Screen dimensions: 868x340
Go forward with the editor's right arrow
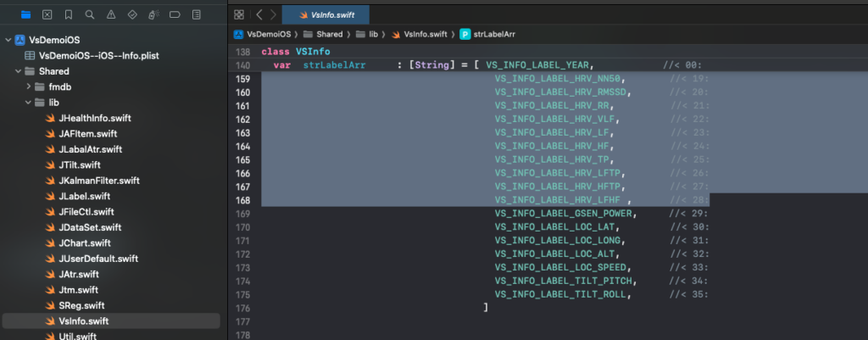pos(273,14)
